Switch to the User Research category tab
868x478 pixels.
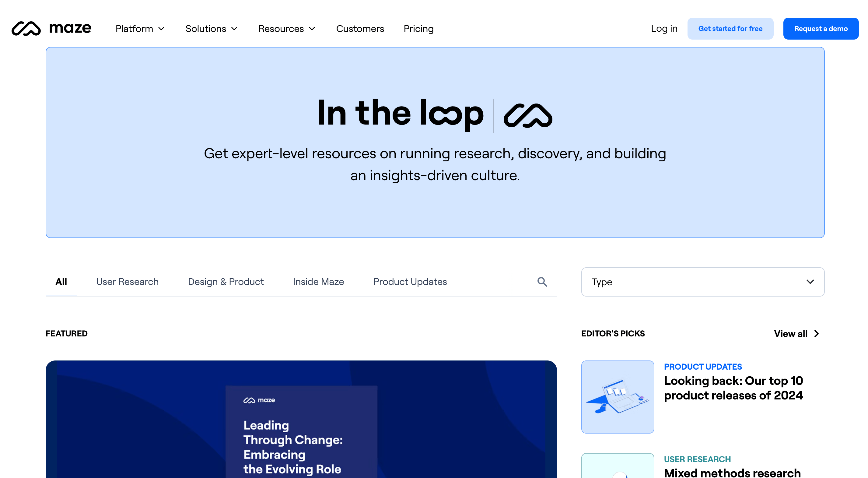click(x=127, y=282)
